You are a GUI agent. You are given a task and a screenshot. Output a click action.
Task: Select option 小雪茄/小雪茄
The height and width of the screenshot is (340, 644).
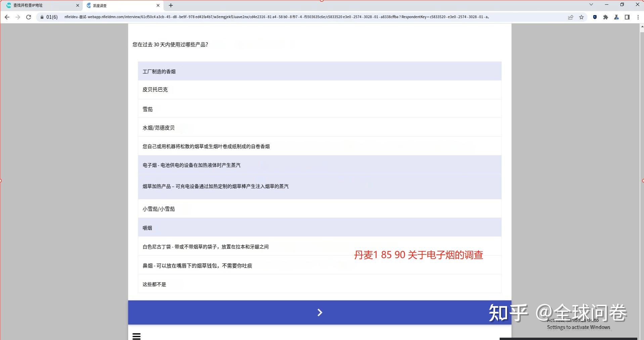coord(320,209)
